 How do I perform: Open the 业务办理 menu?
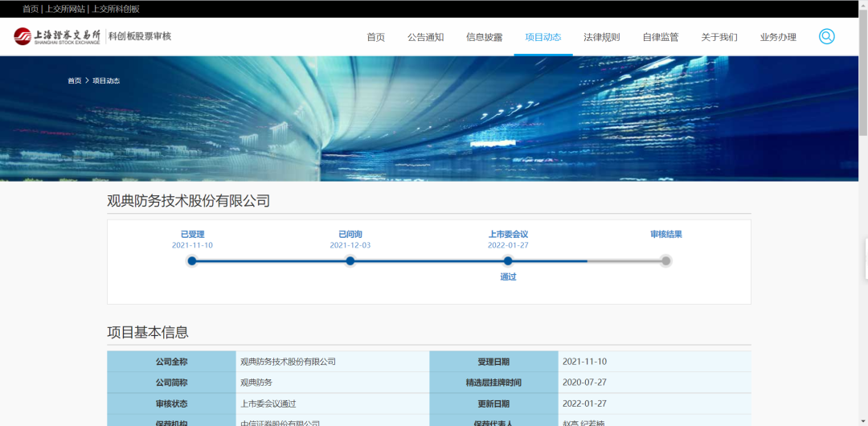(778, 37)
